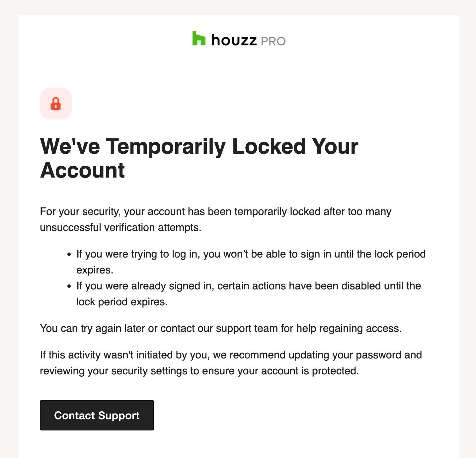Click the horizontal divider line below the logo
Screen dimensions: 476x458
pos(239,66)
